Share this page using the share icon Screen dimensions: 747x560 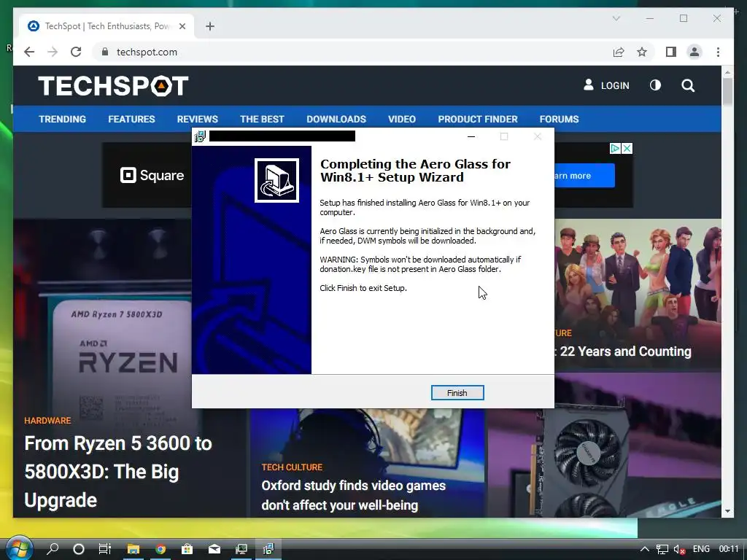[x=619, y=52]
